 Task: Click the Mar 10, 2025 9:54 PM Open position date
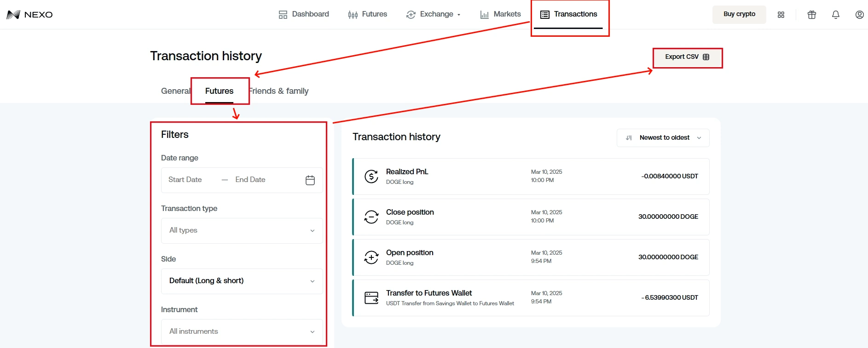pos(547,257)
